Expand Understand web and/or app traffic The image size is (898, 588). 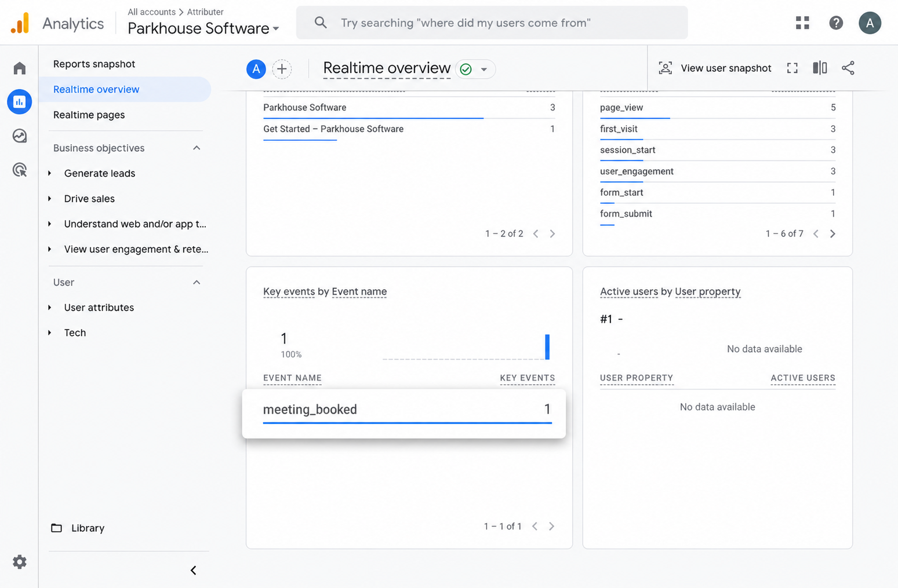click(x=50, y=224)
